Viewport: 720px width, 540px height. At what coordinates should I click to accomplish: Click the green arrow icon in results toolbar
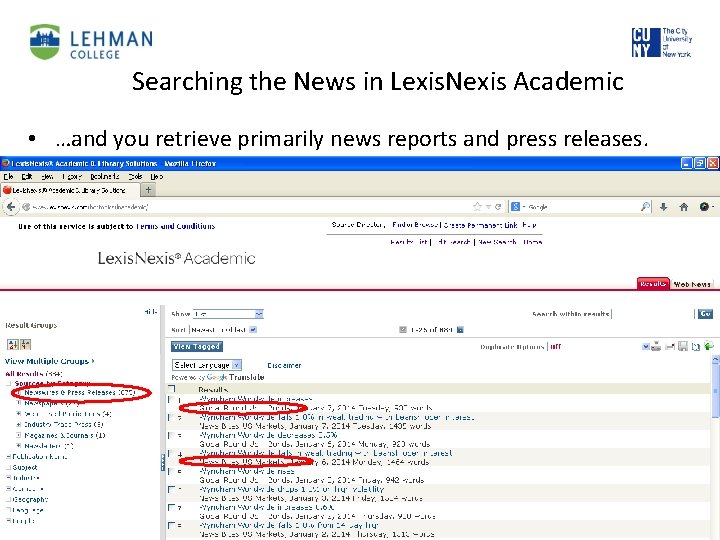pos(709,346)
